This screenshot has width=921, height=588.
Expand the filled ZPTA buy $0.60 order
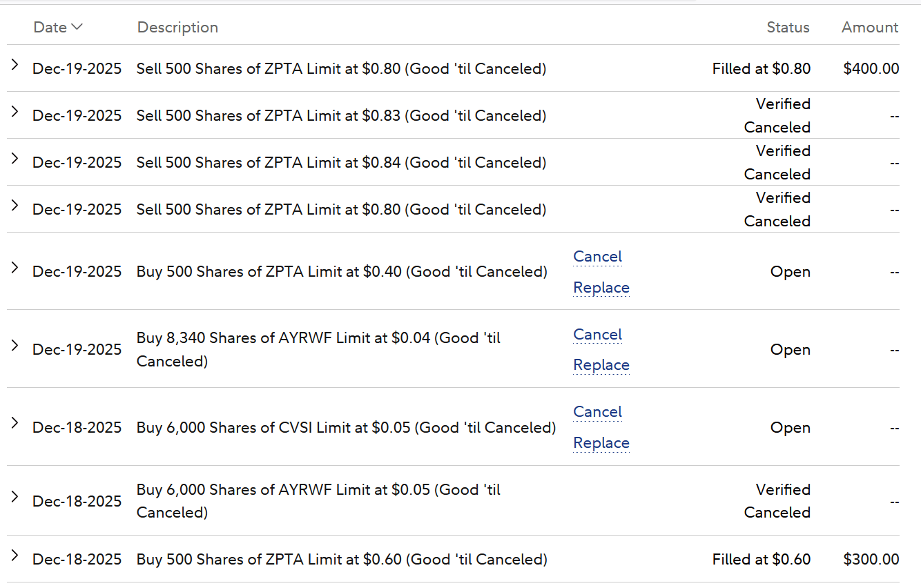(x=14, y=556)
